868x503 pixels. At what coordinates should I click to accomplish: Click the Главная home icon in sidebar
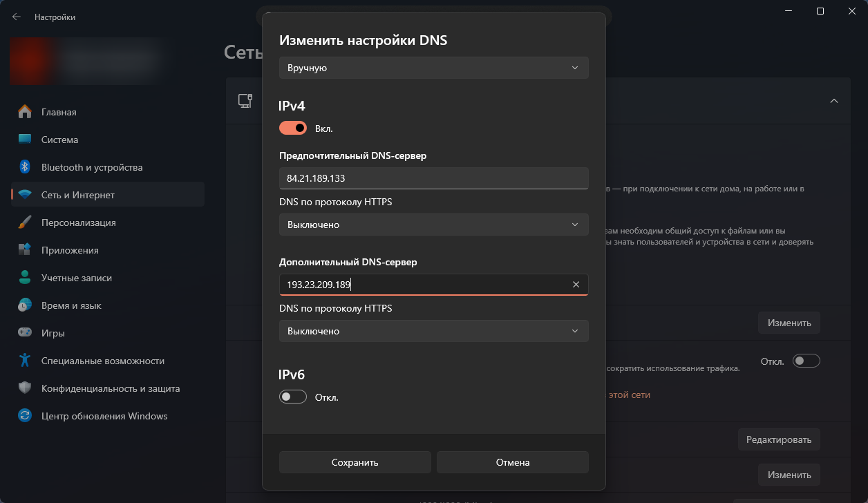coord(25,112)
